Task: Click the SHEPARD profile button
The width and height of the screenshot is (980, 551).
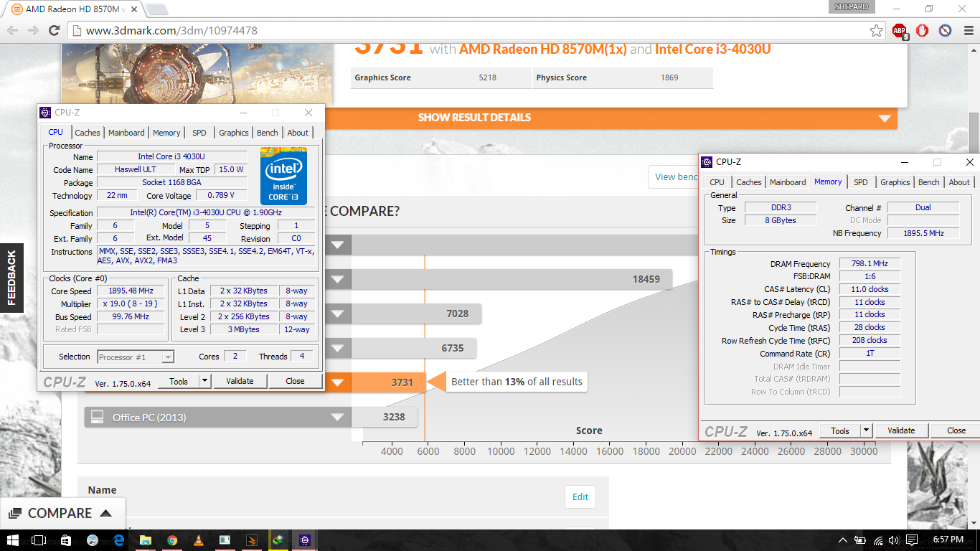Action: [x=852, y=6]
